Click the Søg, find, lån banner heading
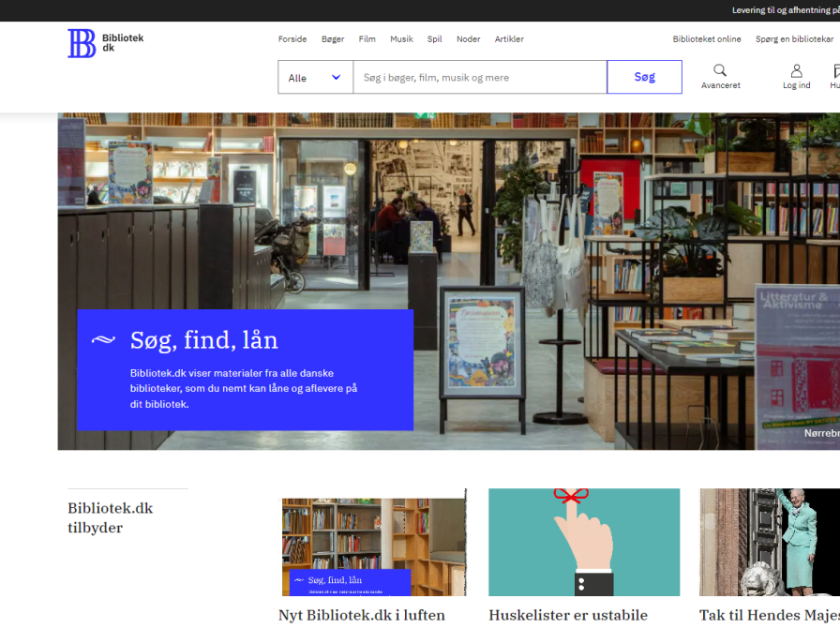Screen dimensions: 840x628 (203, 339)
